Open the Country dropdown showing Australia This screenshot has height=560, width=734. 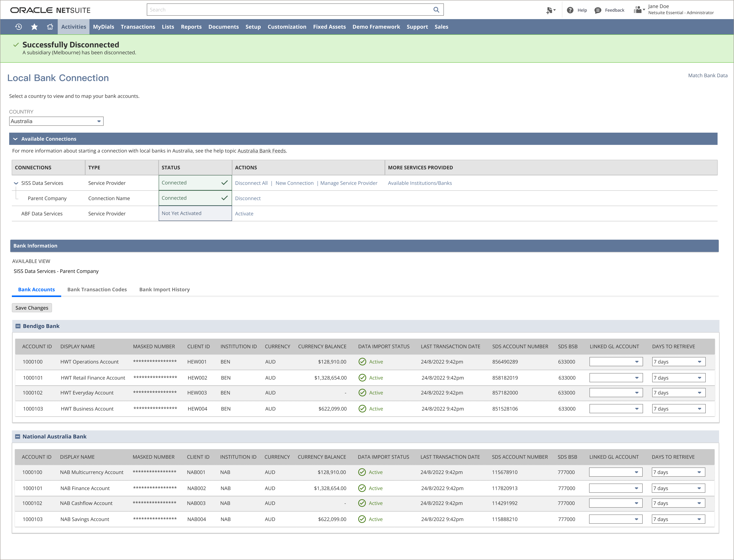(56, 121)
